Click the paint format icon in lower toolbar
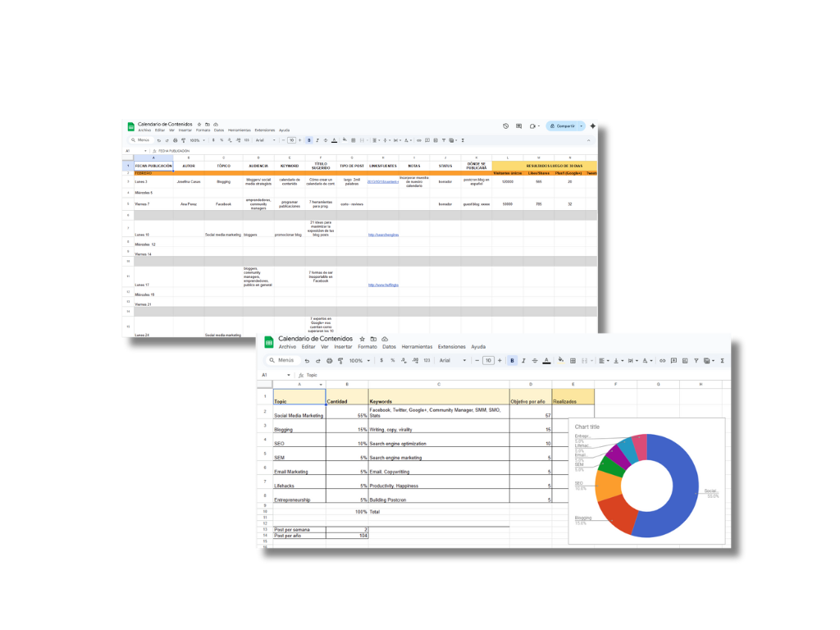The image size is (840, 630). pos(340,360)
